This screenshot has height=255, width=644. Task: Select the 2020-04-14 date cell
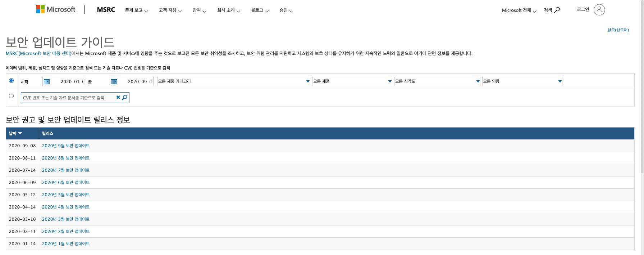(22, 207)
